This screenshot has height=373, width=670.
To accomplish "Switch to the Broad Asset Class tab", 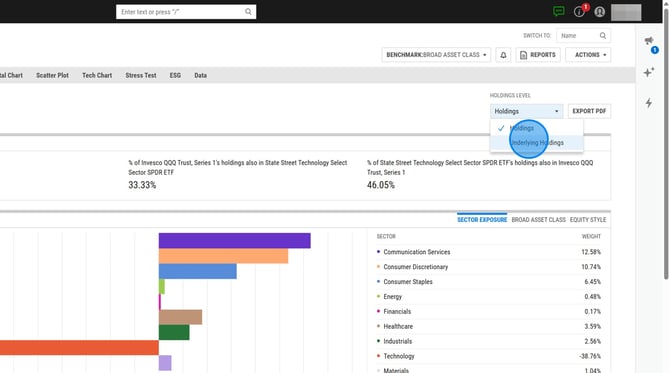I will point(538,220).
